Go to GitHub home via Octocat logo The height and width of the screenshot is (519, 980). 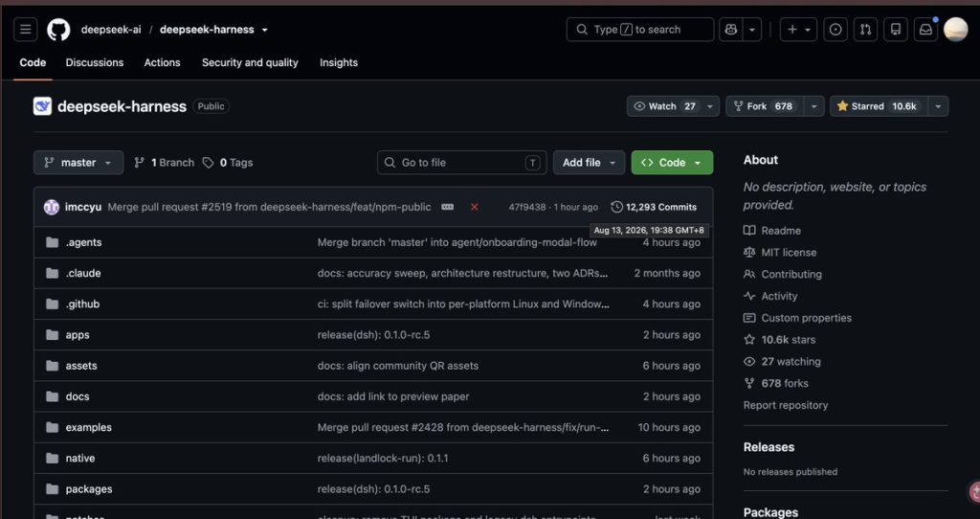coord(58,30)
